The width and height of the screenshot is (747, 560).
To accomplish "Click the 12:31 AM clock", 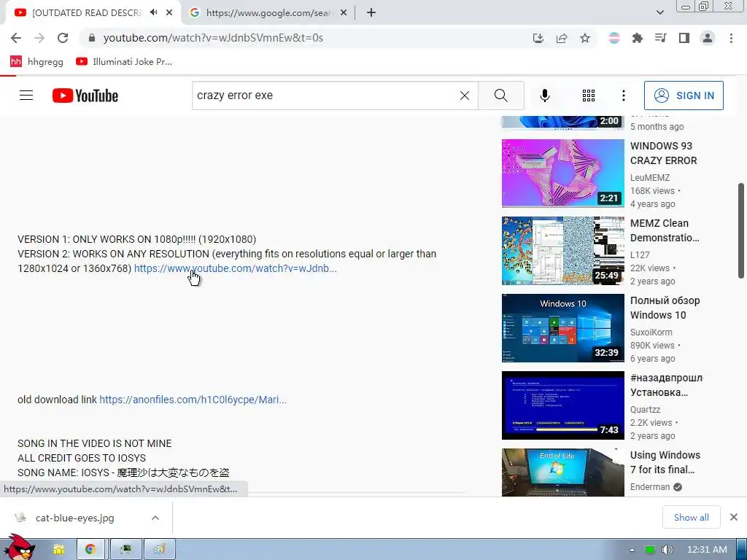I will coord(707,550).
